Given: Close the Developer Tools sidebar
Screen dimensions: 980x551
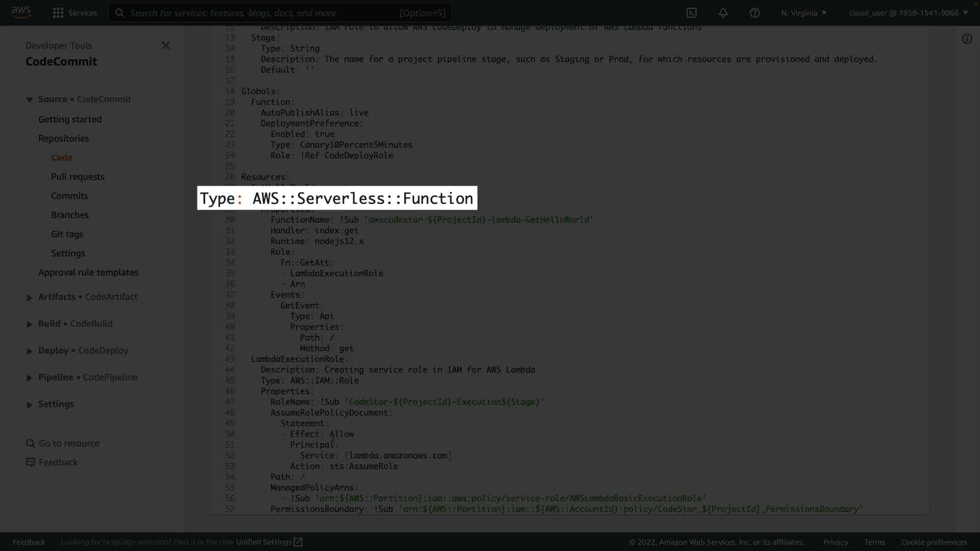Looking at the screenshot, I should [166, 45].
